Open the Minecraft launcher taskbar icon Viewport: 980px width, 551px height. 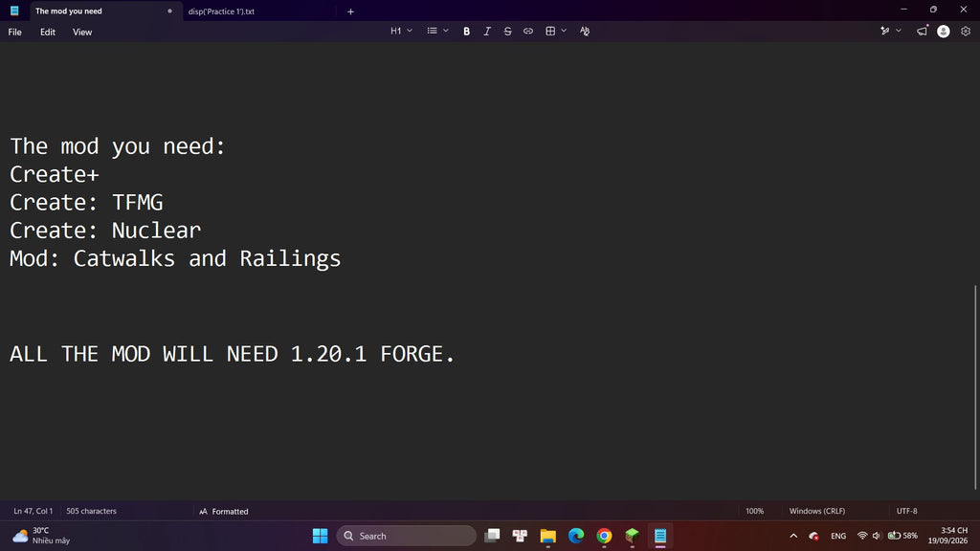click(632, 536)
